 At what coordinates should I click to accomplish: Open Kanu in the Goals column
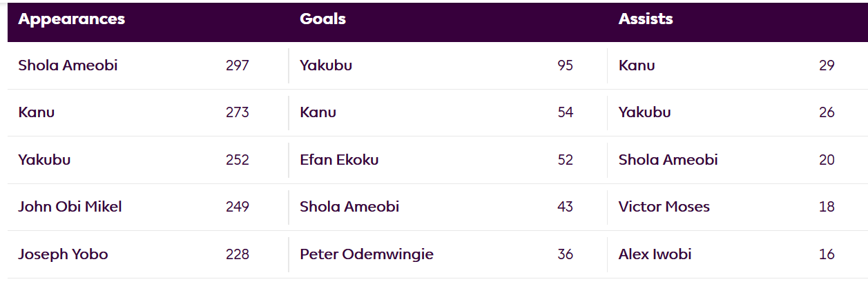click(318, 112)
